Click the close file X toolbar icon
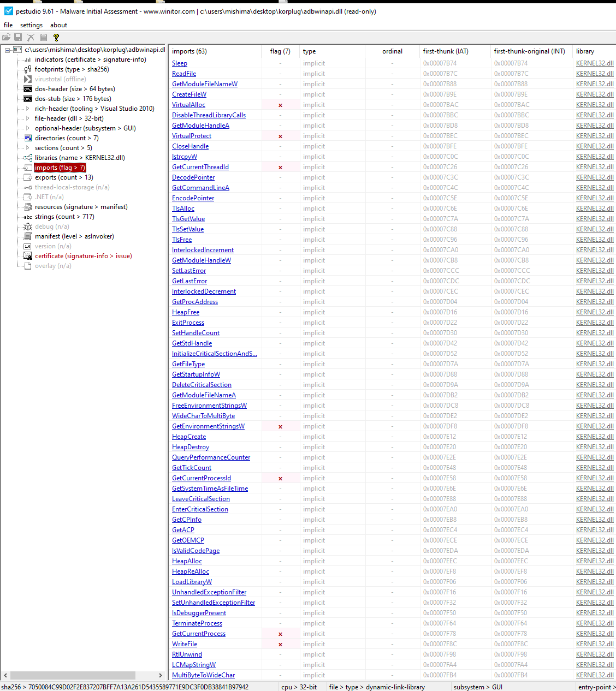 pos(31,37)
